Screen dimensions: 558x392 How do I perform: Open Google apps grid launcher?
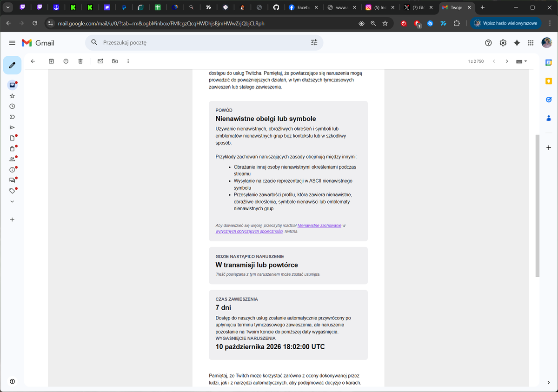coord(531,43)
